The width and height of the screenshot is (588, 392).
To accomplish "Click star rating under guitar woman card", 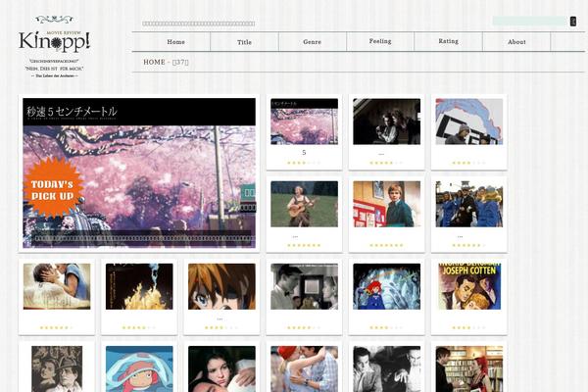I will [304, 245].
